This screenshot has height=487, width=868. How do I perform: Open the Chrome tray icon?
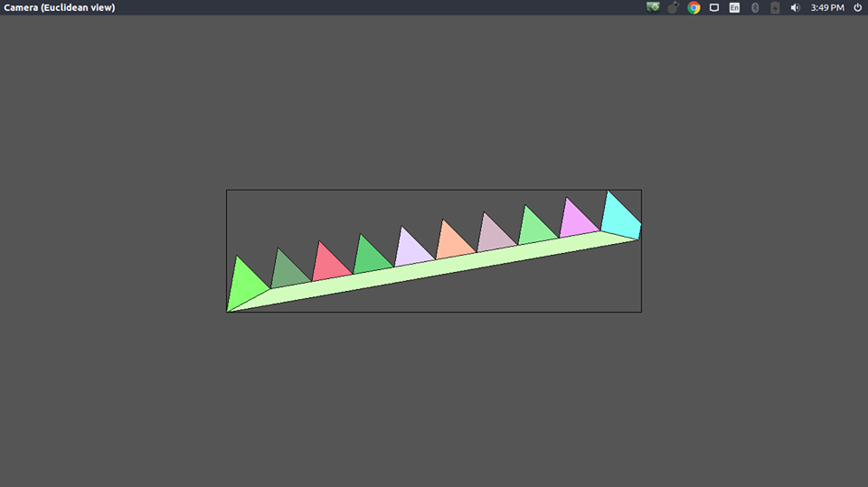pos(693,7)
